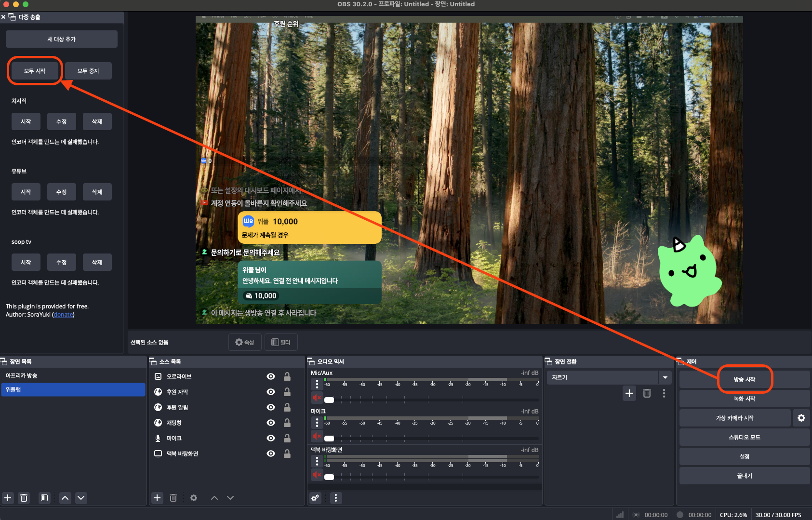Click 가상 카메라 시작 button
812x520 pixels.
(735, 418)
